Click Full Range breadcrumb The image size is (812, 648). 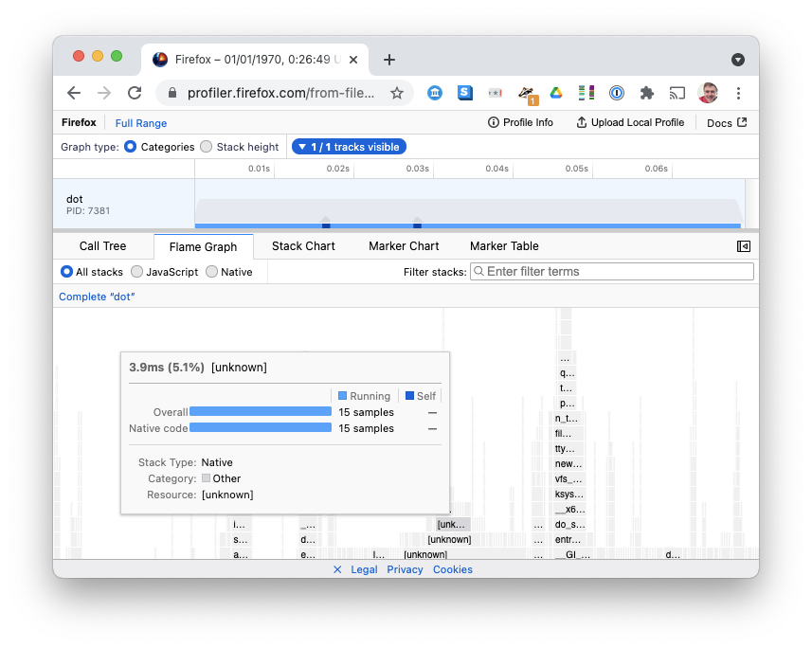coord(141,123)
